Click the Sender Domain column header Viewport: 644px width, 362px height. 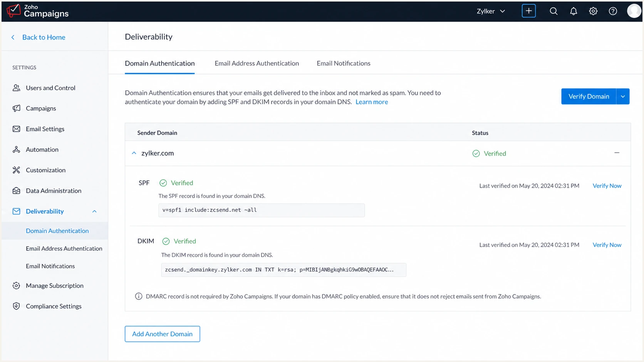157,133
